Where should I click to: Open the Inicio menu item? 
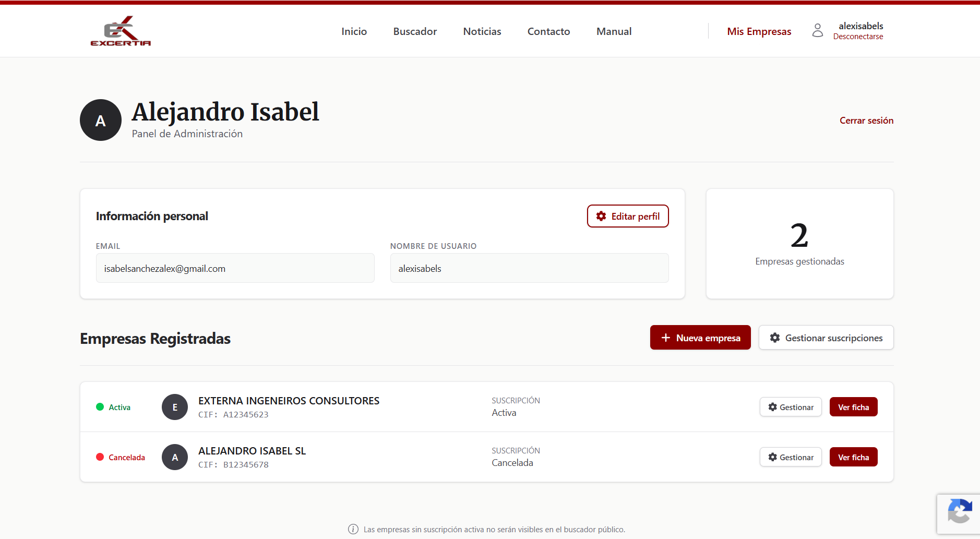(354, 31)
